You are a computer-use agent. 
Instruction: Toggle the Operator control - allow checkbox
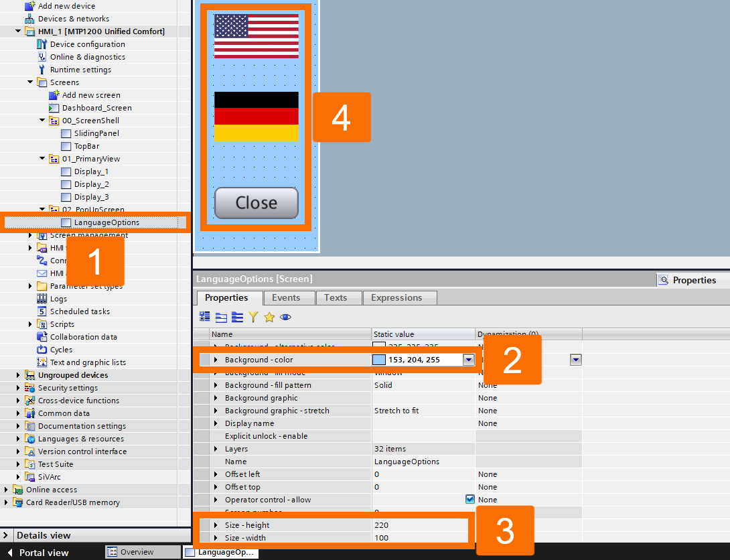[469, 500]
